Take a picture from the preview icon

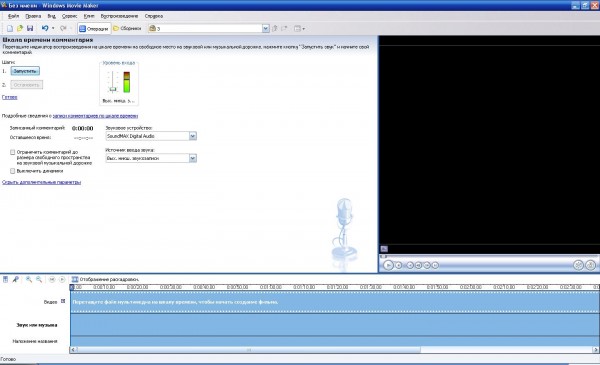point(590,265)
